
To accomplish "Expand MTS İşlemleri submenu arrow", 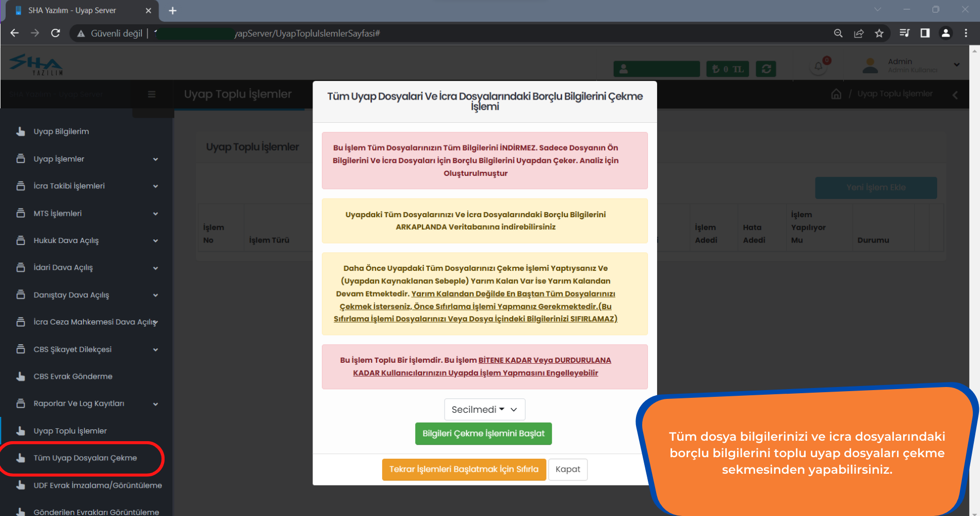I will point(155,214).
